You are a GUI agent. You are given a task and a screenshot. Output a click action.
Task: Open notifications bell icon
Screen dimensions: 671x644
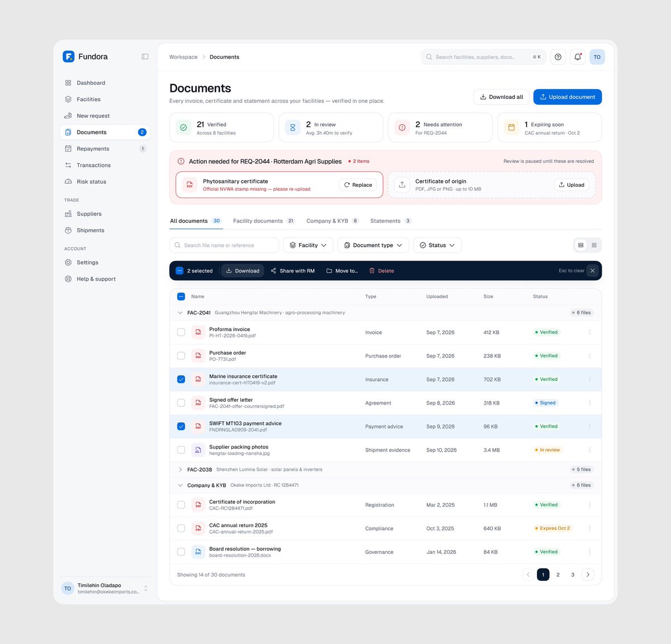click(578, 57)
